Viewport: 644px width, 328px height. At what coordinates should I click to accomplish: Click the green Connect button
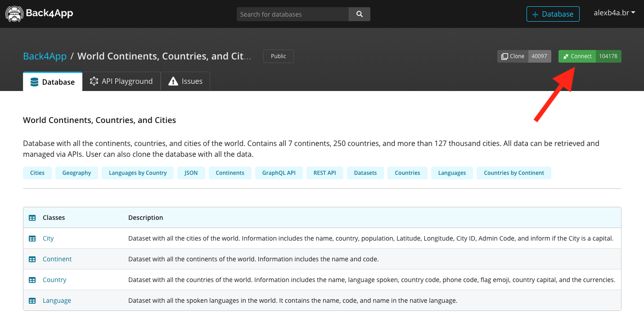577,56
